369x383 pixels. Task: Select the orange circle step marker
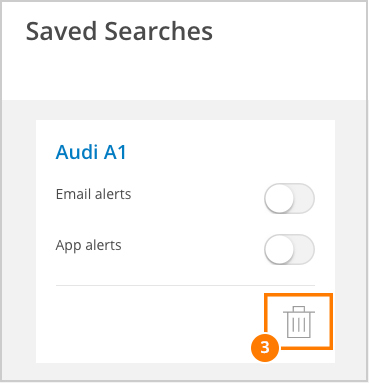pyautogui.click(x=265, y=347)
